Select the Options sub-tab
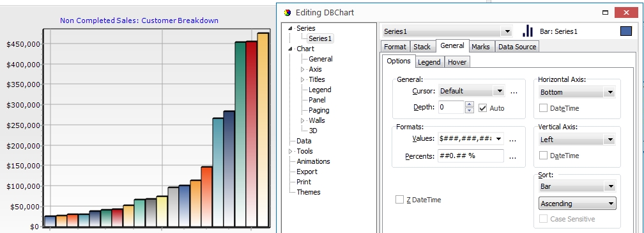The image size is (644, 233). click(x=399, y=61)
